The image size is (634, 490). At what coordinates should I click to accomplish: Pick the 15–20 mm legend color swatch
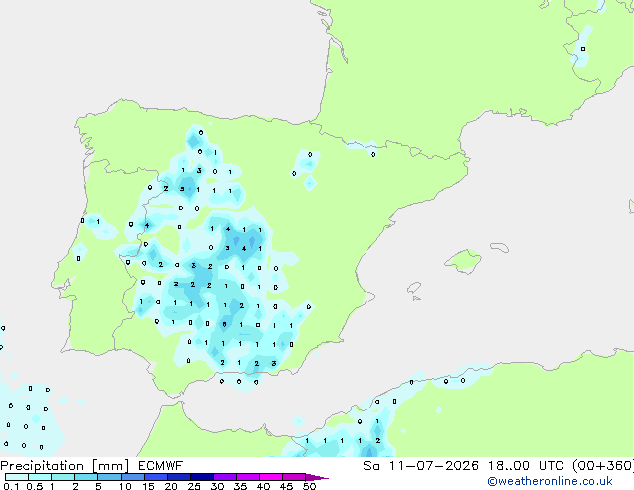(x=156, y=477)
